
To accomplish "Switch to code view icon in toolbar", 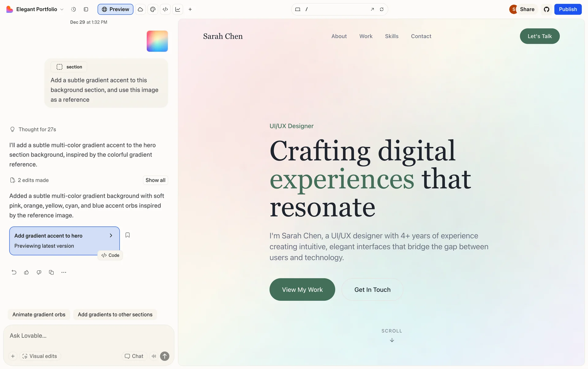I will pyautogui.click(x=165, y=9).
